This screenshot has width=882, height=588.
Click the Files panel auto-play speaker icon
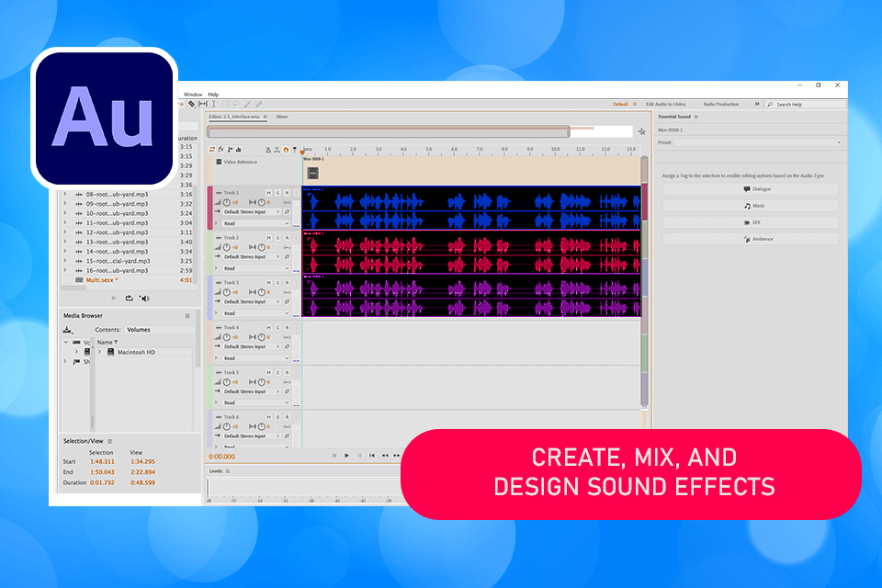coord(144,299)
